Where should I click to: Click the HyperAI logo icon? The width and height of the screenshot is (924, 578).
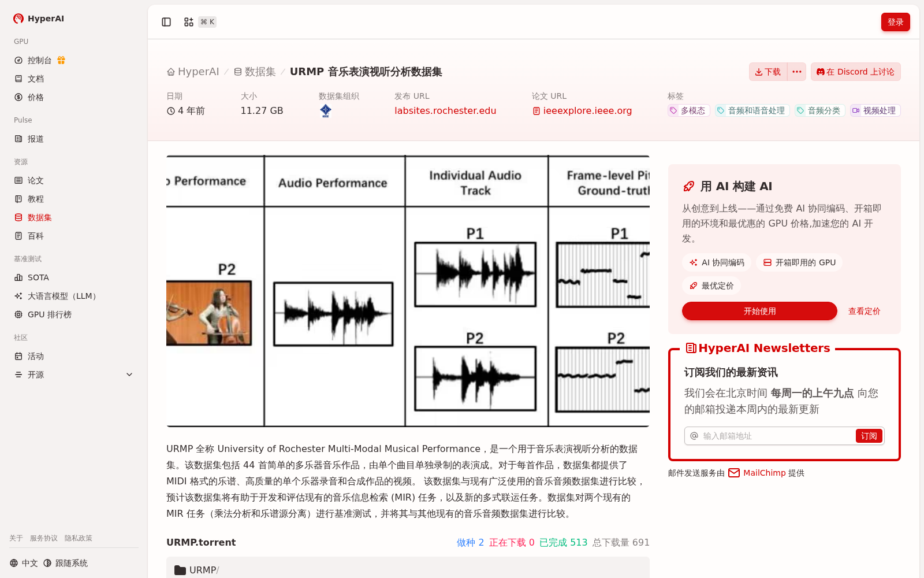coord(18,18)
